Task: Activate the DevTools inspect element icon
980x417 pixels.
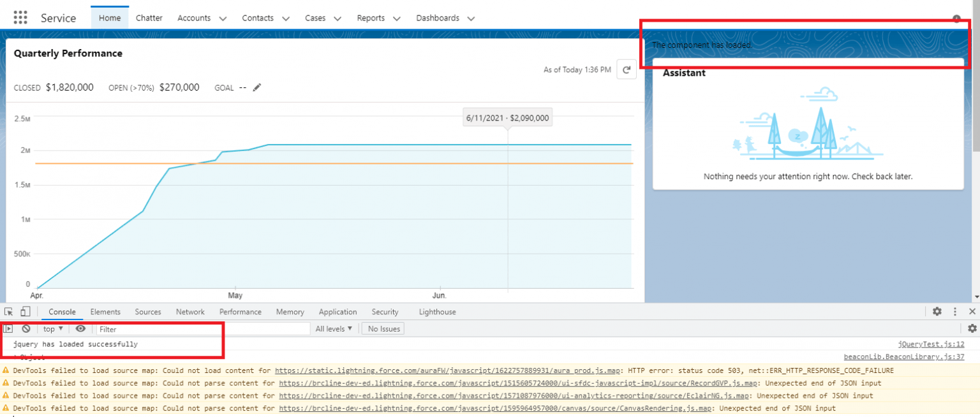Action: (x=9, y=312)
